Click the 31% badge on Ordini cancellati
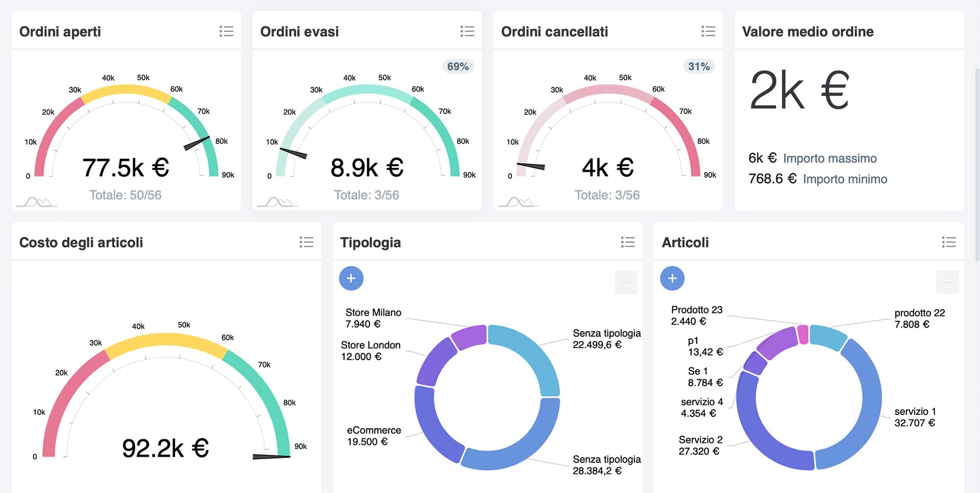The height and width of the screenshot is (493, 980). click(x=699, y=66)
